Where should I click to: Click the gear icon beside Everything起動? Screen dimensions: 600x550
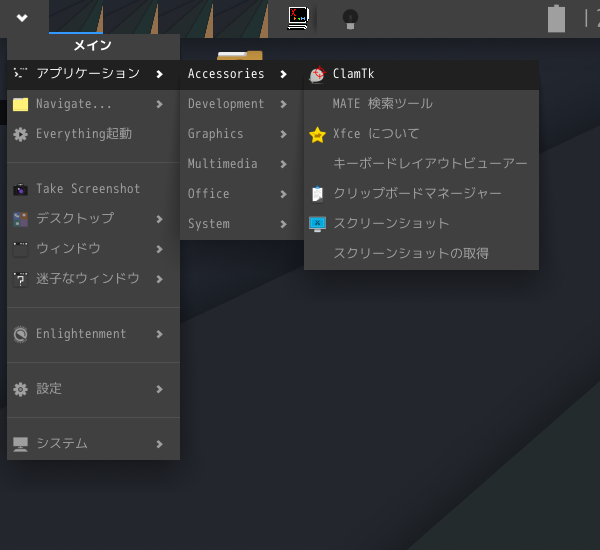(x=20, y=134)
